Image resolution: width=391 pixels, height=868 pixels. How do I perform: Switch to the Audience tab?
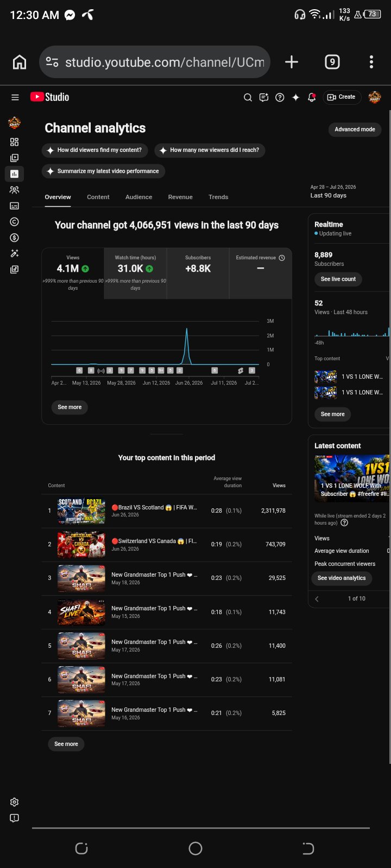[x=139, y=197]
